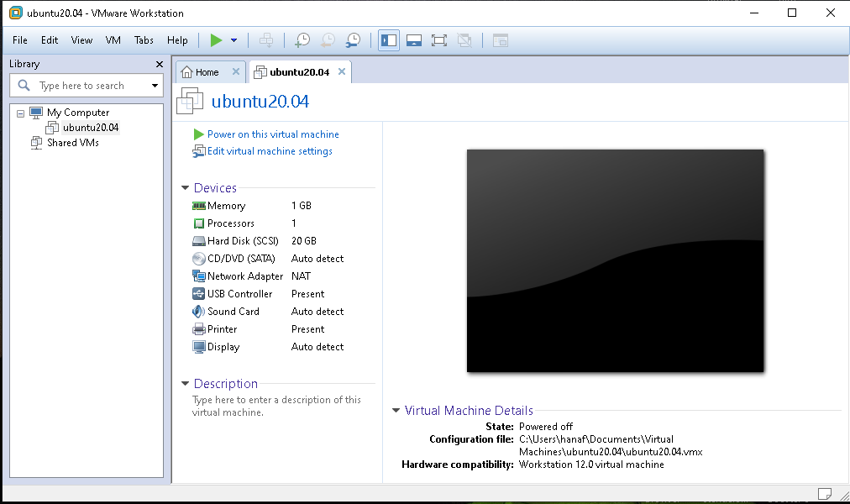Open the Library search dropdown arrow

(x=155, y=86)
